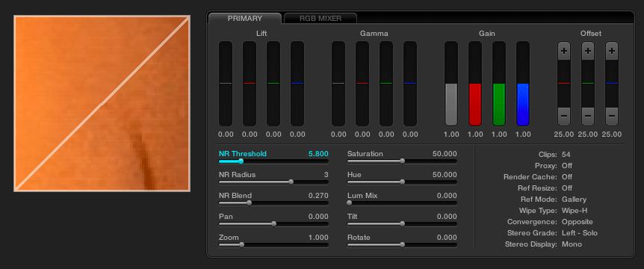The width and height of the screenshot is (644, 269).
Task: Change Wipe Type from Wipe-H
Action: [x=575, y=210]
